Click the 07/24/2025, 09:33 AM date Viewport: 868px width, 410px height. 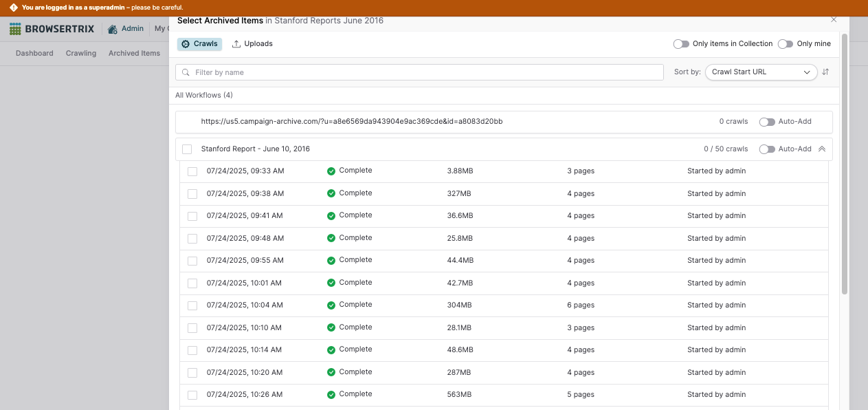pos(245,171)
